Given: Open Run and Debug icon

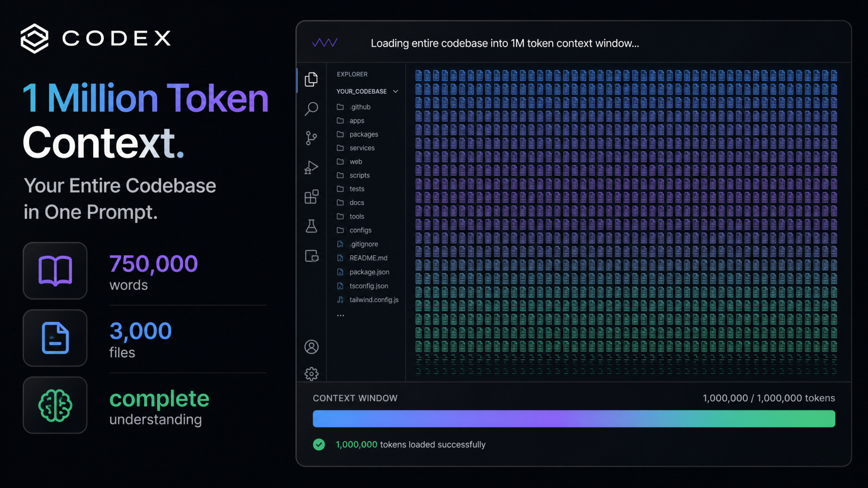Looking at the screenshot, I should pyautogui.click(x=311, y=168).
